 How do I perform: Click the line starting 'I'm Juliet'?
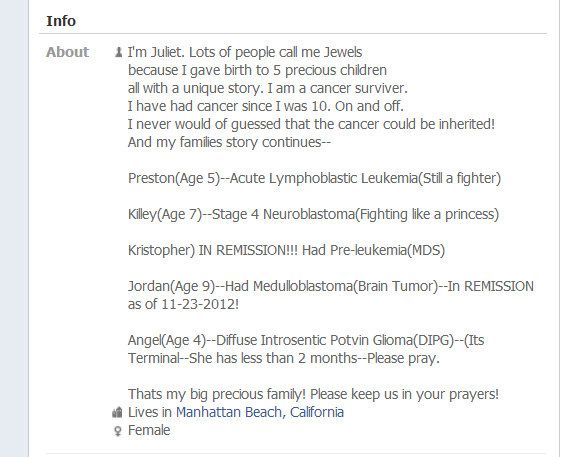(x=245, y=52)
